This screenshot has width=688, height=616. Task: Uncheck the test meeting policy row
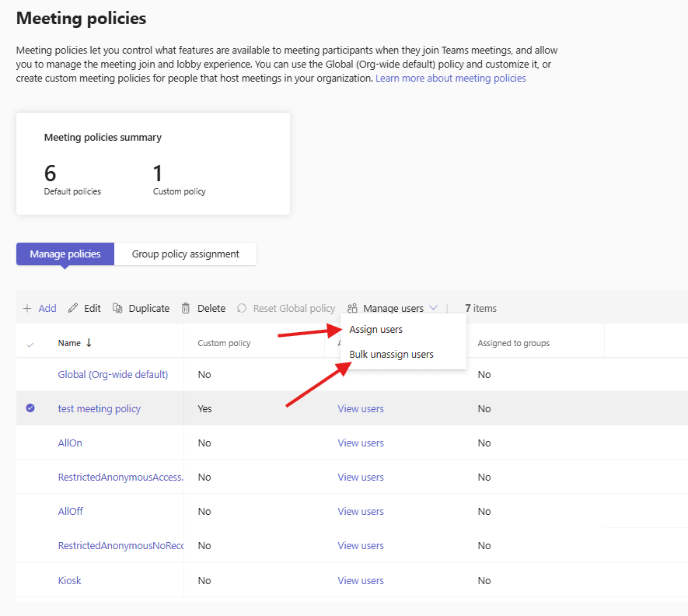pos(30,408)
